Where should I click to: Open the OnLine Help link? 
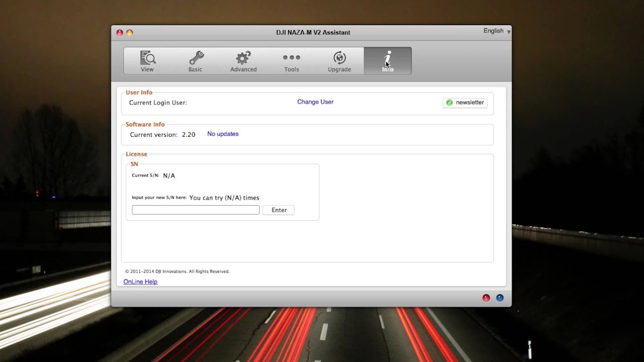click(x=140, y=282)
